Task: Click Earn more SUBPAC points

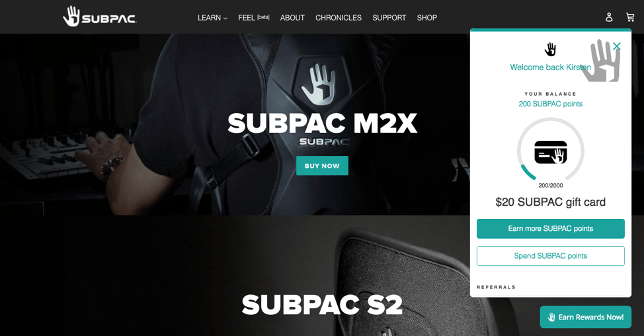Action: [550, 228]
